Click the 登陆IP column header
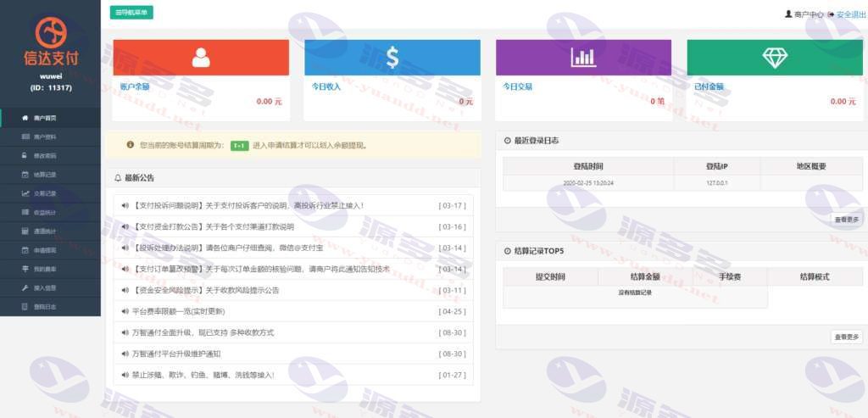Screen dimensions: 868x418 coord(717,166)
